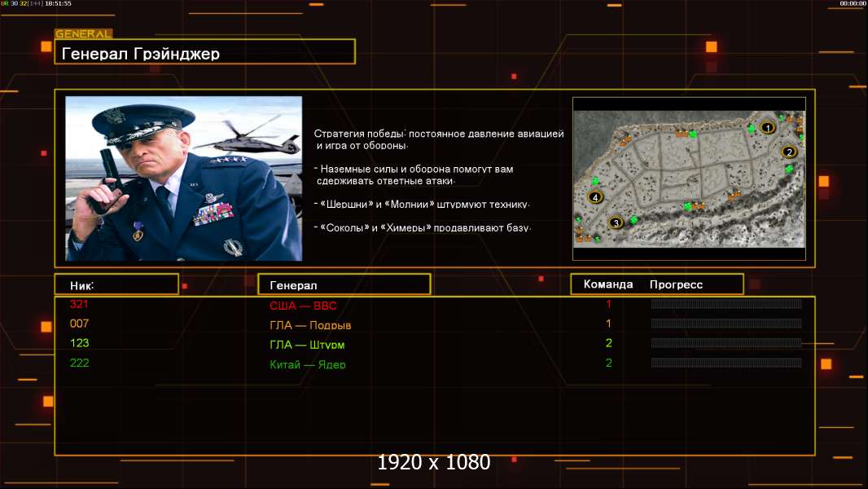Pick start position marker 4 on the map
This screenshot has height=489, width=868.
pos(595,197)
